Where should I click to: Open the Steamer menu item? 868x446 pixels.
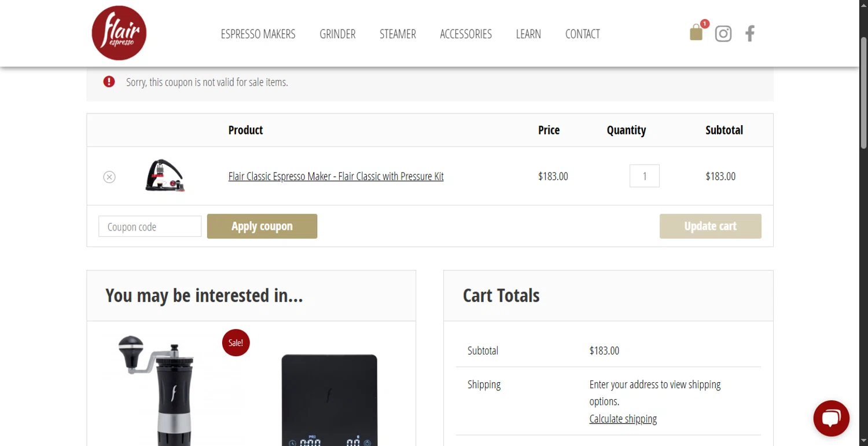398,34
